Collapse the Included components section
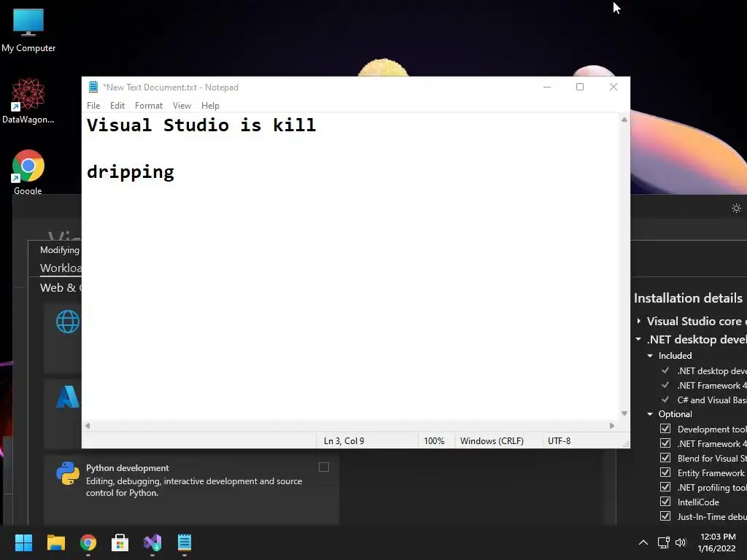The image size is (747, 560). (x=650, y=356)
